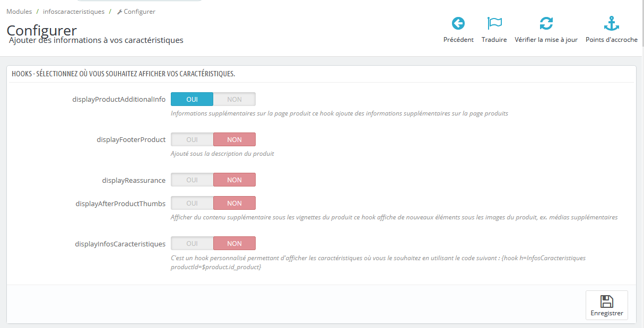This screenshot has height=328, width=644.
Task: Click the displayInfosCaracteristiques label
Action: point(120,244)
